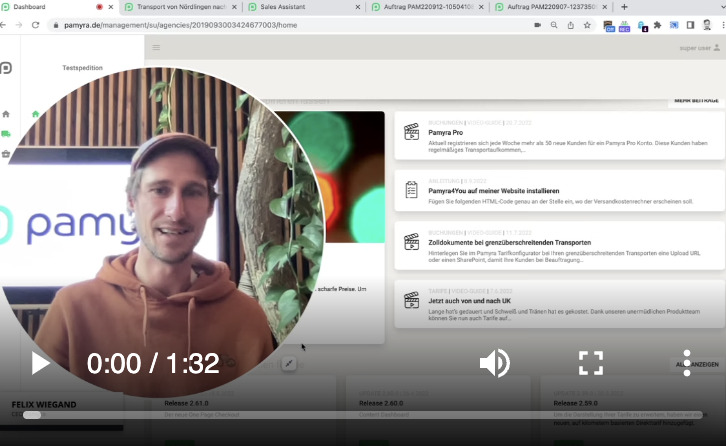The image size is (726, 446).
Task: Click the MEHR BEITRÄGE button
Action: coord(696,101)
